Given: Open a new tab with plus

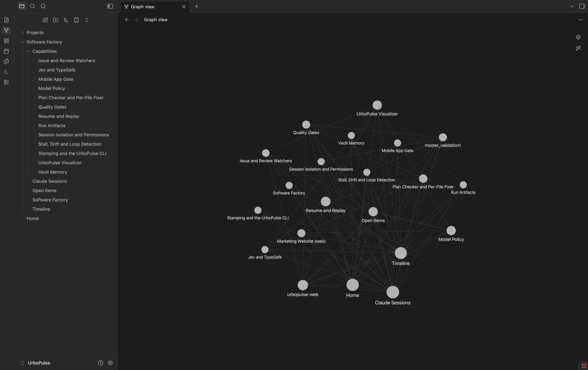Looking at the screenshot, I should [196, 6].
